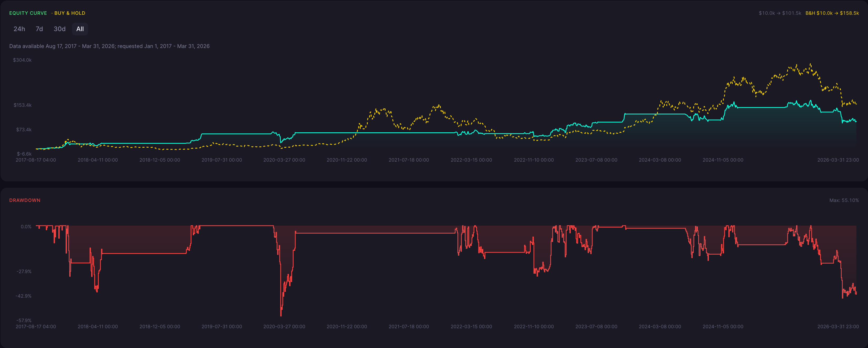
Task: Click the '$73.4k' equity axis label
Action: pyautogui.click(x=24, y=130)
